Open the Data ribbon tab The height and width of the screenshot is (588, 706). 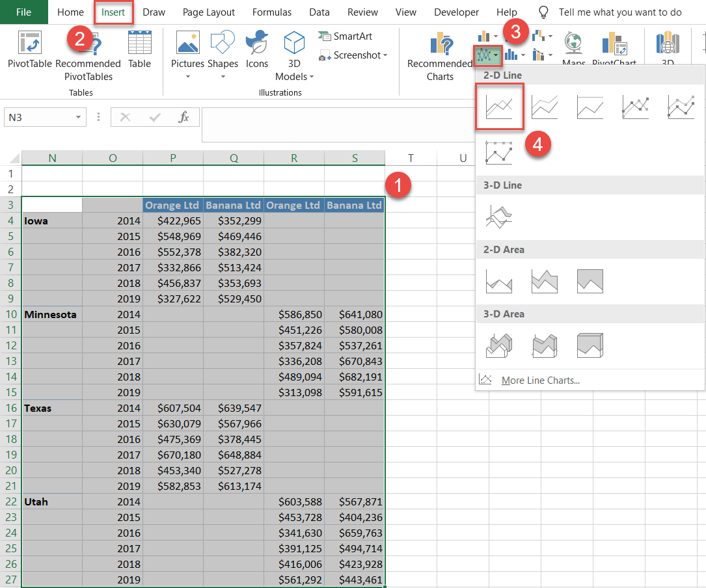pyautogui.click(x=319, y=12)
